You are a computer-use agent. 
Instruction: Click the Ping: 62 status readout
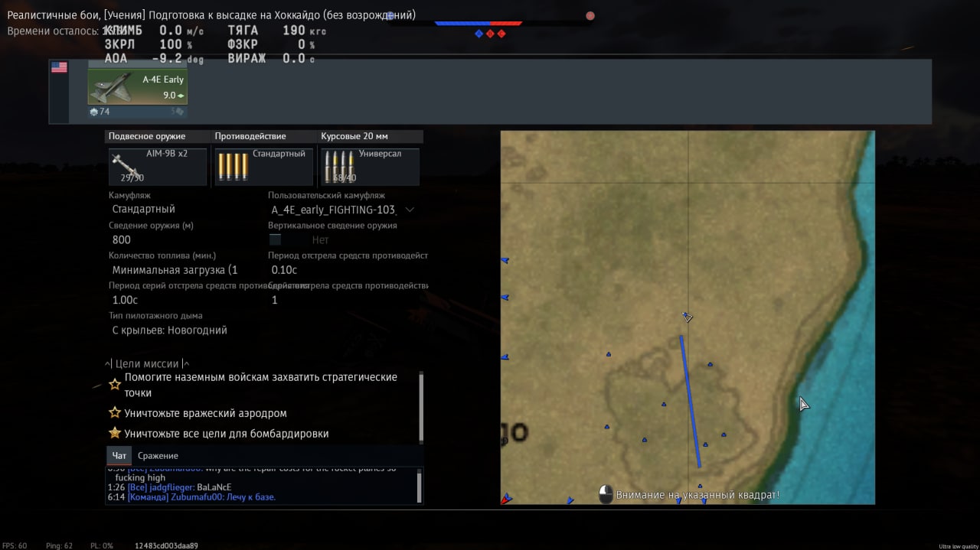click(58, 545)
